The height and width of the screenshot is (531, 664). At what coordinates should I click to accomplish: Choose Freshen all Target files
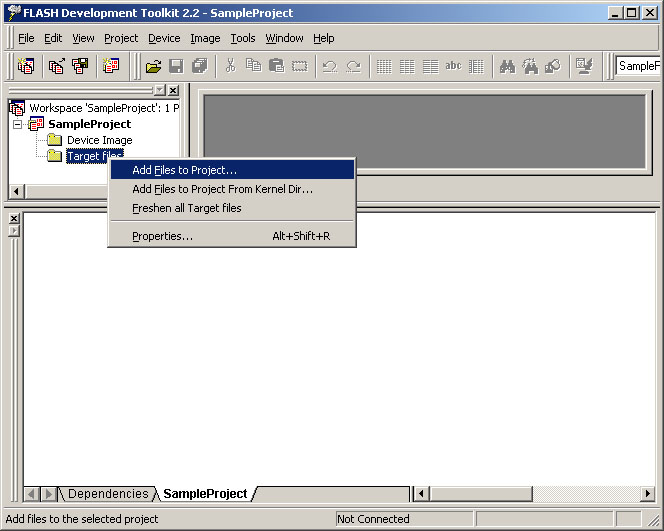(232, 208)
